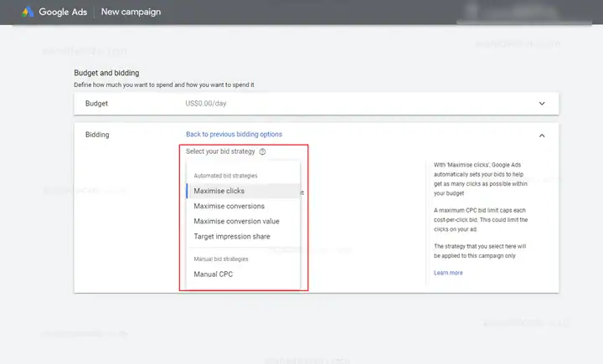Click the Budget and bidding heading

106,73
